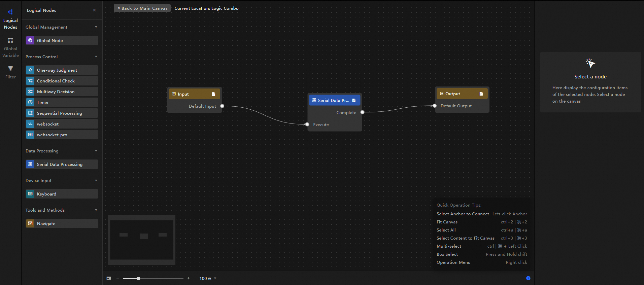Zoom in with the plus button
Screen dimensions: 644x285
coord(189,278)
